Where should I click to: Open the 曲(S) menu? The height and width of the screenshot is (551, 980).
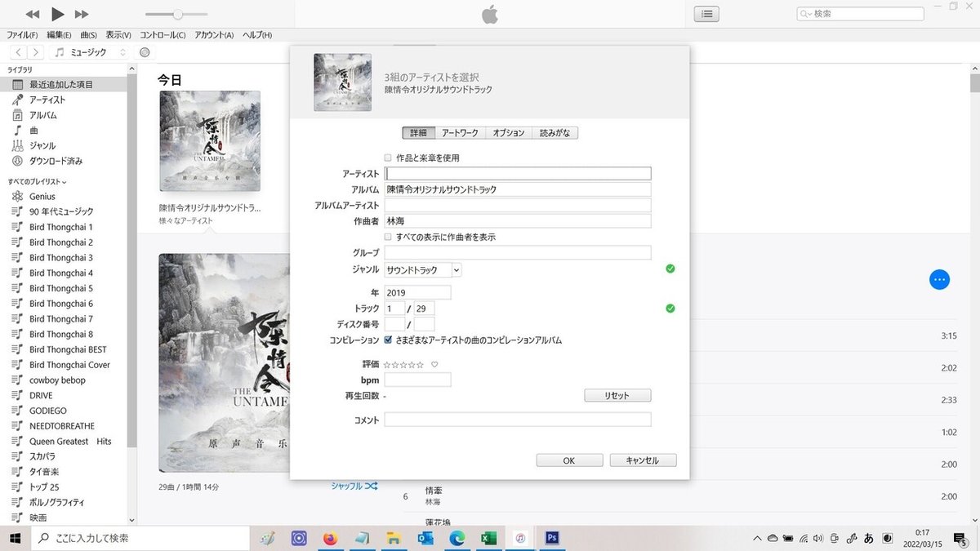coord(89,35)
